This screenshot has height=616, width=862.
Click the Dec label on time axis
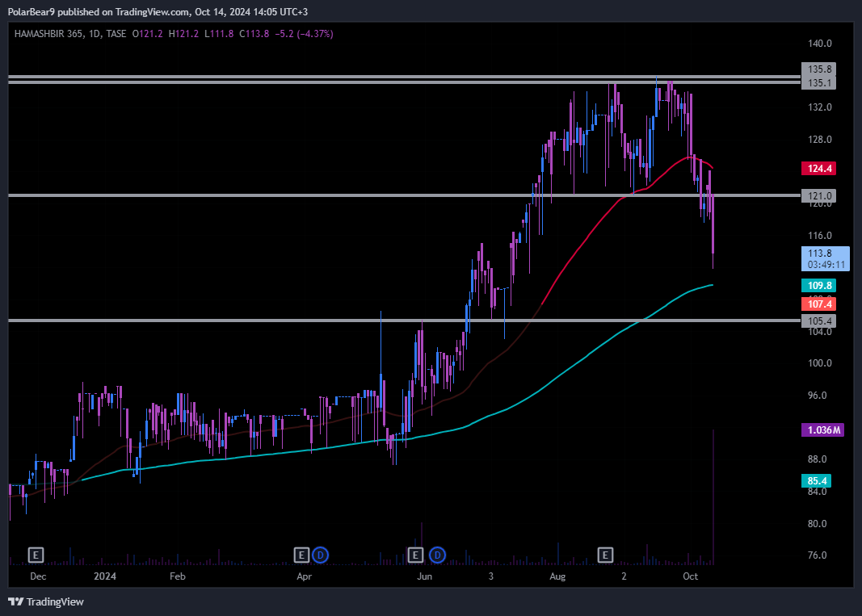[x=38, y=576]
